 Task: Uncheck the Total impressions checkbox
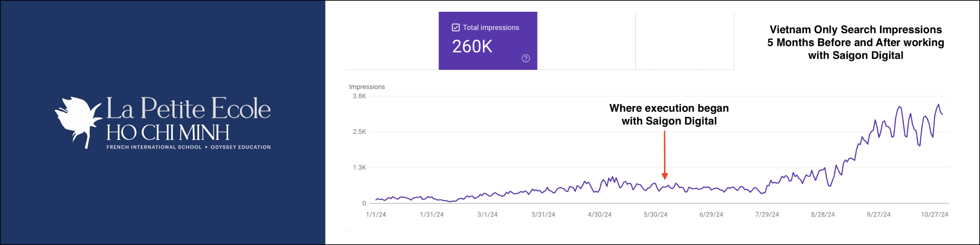456,28
